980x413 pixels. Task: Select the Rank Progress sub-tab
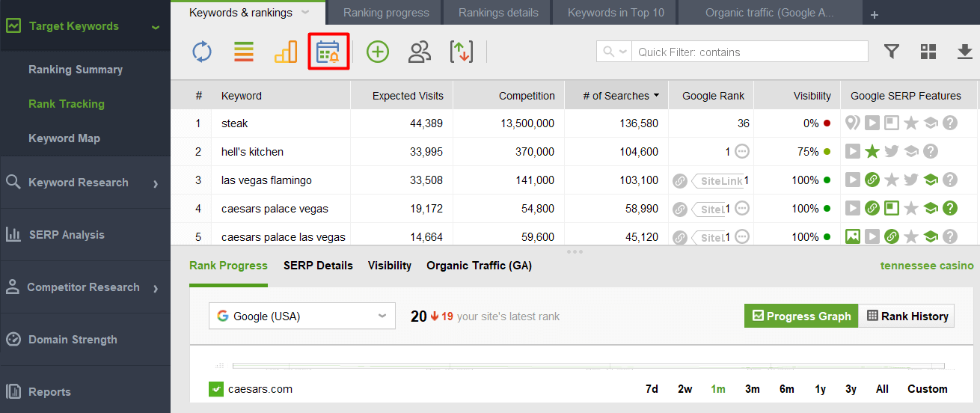pos(228,266)
